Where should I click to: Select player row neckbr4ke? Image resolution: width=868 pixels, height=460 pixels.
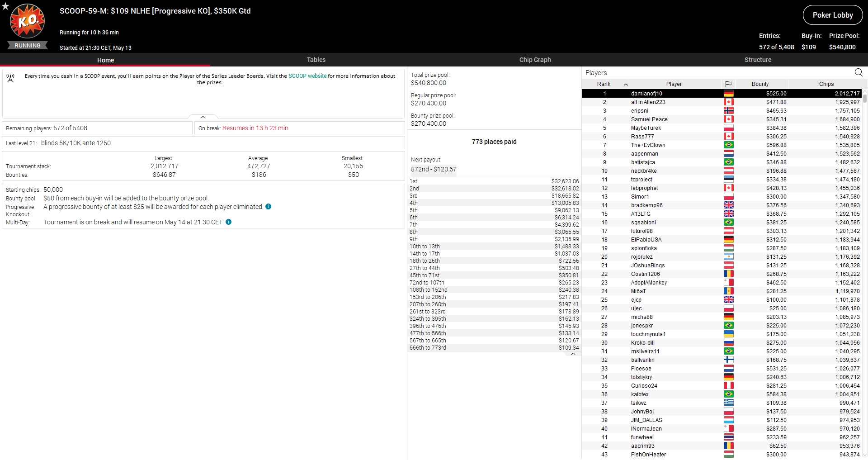pyautogui.click(x=722, y=171)
